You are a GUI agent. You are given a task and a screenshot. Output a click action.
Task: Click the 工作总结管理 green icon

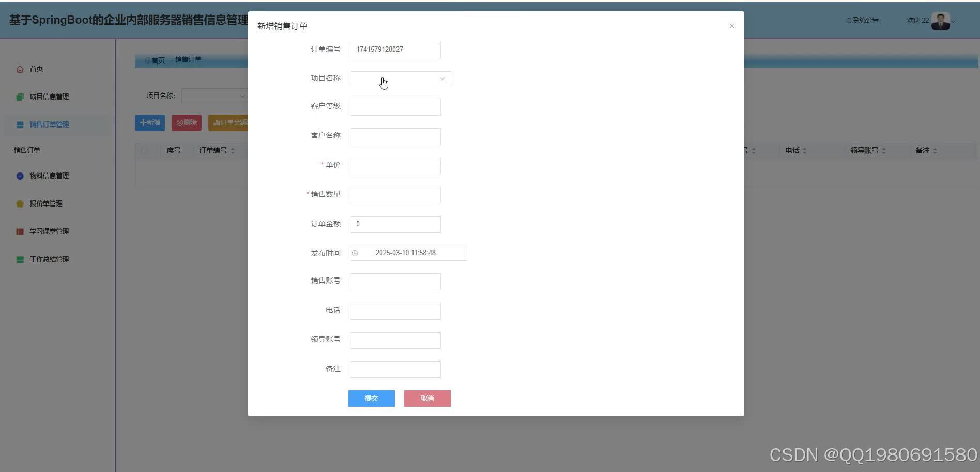click(x=19, y=259)
